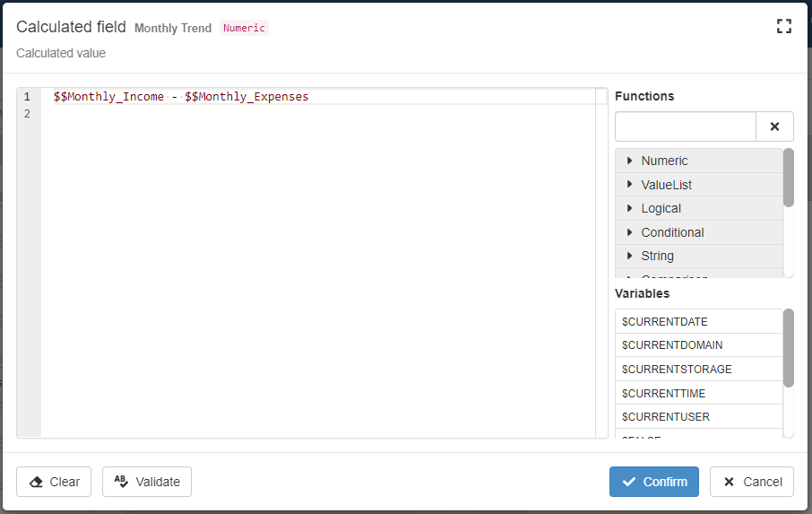Cancel the calculated field dialog

pyautogui.click(x=752, y=482)
